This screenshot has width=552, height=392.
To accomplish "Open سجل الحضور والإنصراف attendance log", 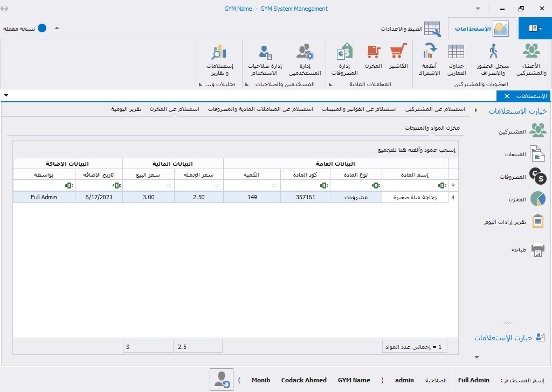I will tap(493, 59).
